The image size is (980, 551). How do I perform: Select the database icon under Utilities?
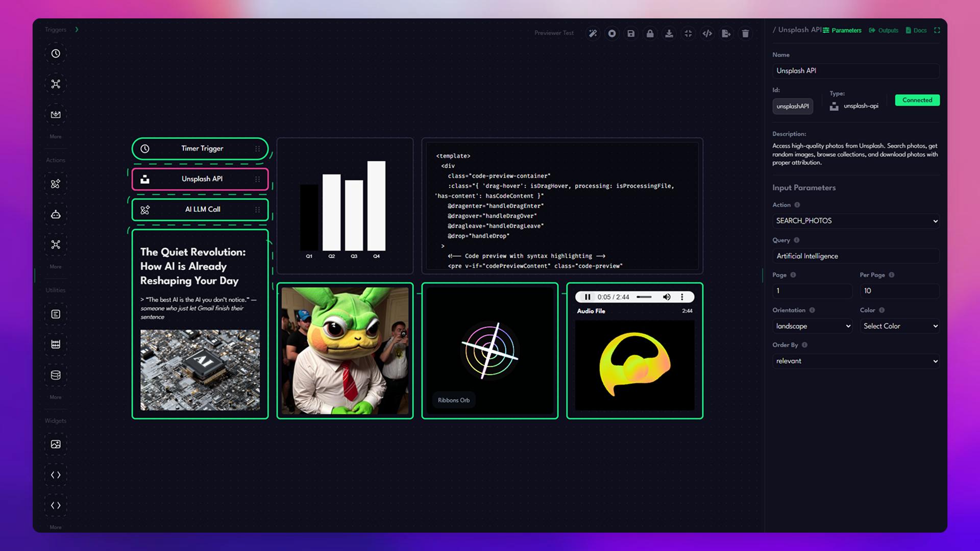(x=56, y=375)
